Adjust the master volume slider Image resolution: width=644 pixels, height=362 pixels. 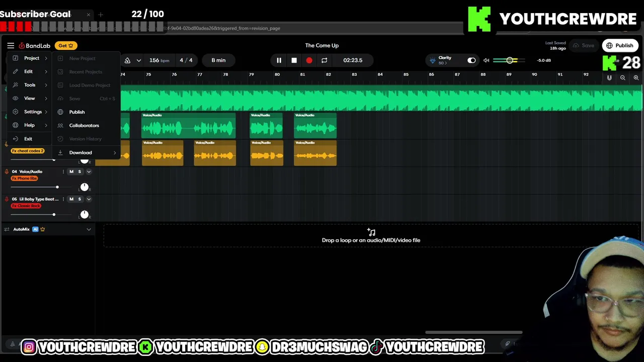509,60
